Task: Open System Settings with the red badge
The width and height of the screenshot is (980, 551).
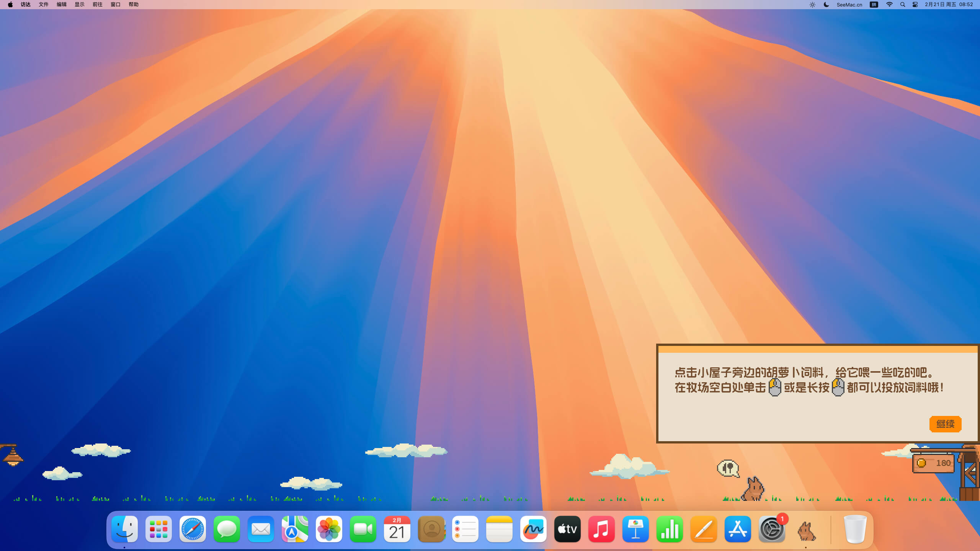Action: [772, 529]
